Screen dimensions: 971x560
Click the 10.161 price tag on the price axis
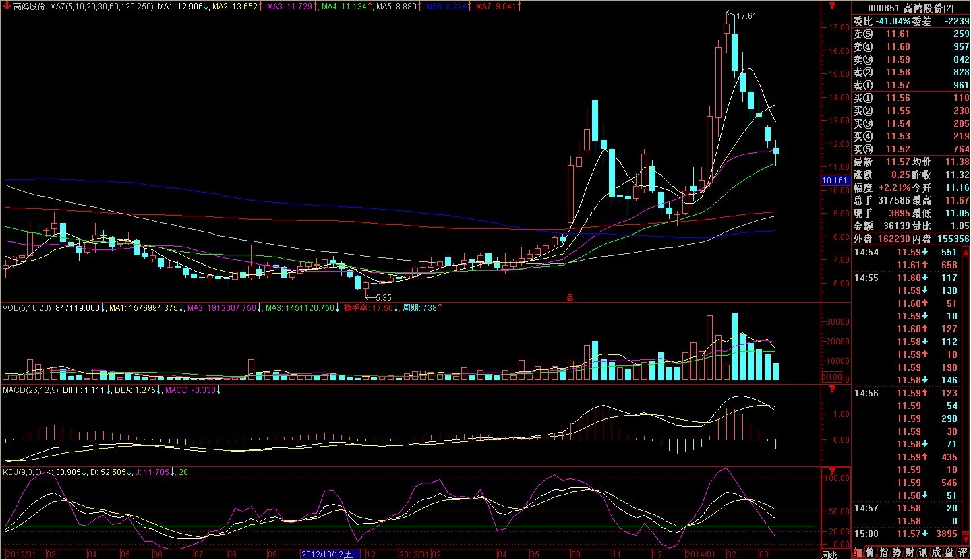835,181
